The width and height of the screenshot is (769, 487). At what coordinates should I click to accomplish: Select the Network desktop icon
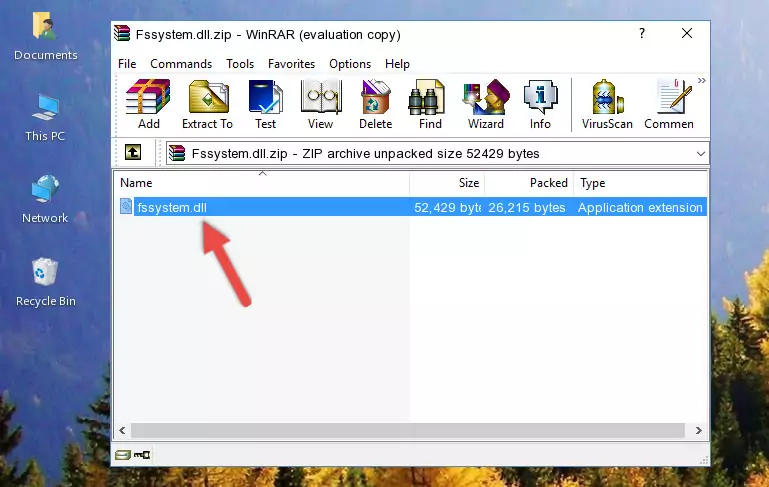click(45, 199)
